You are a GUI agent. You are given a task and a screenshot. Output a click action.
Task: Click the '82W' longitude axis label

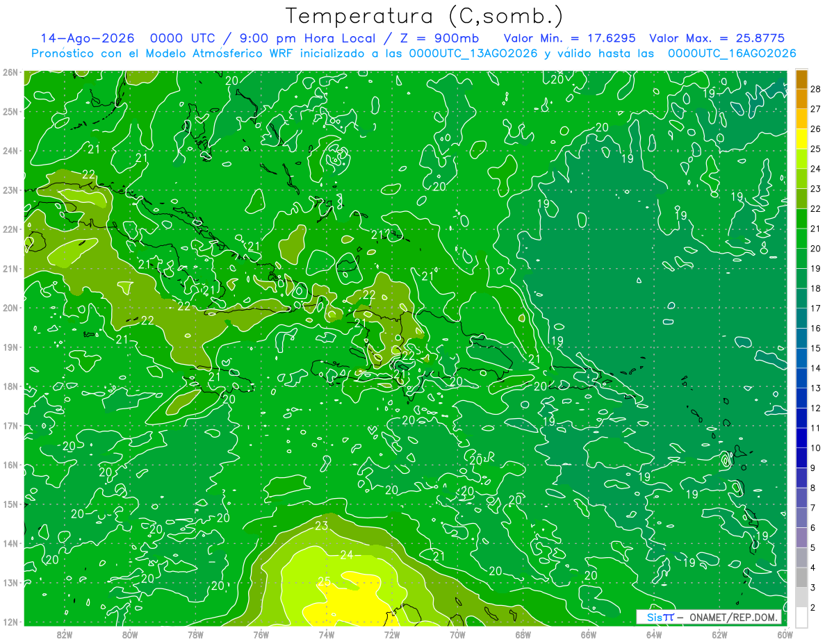(65, 634)
